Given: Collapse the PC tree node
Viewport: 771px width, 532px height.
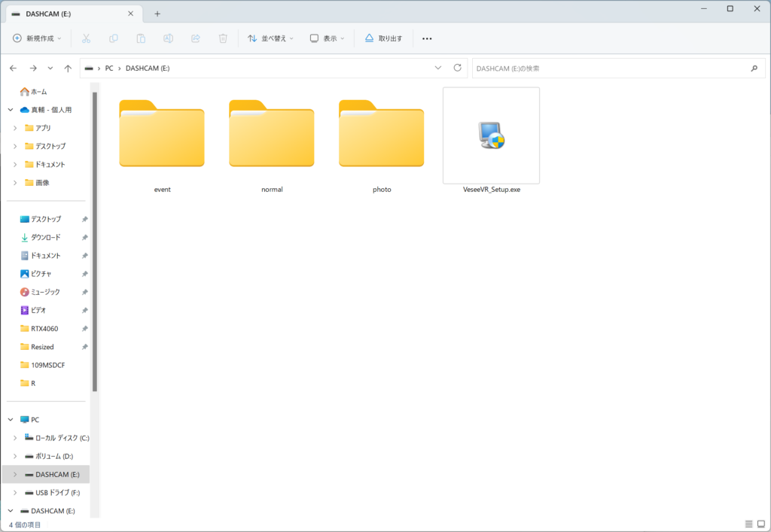Looking at the screenshot, I should tap(11, 420).
